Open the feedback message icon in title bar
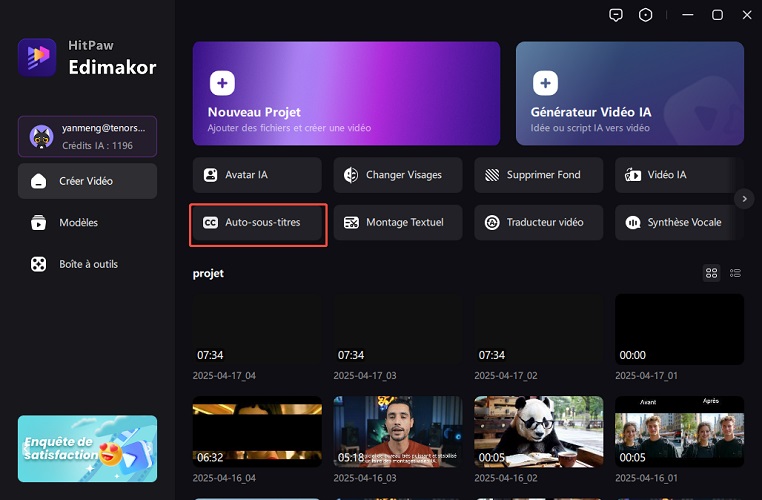Image resolution: width=762 pixels, height=500 pixels. 616,15
